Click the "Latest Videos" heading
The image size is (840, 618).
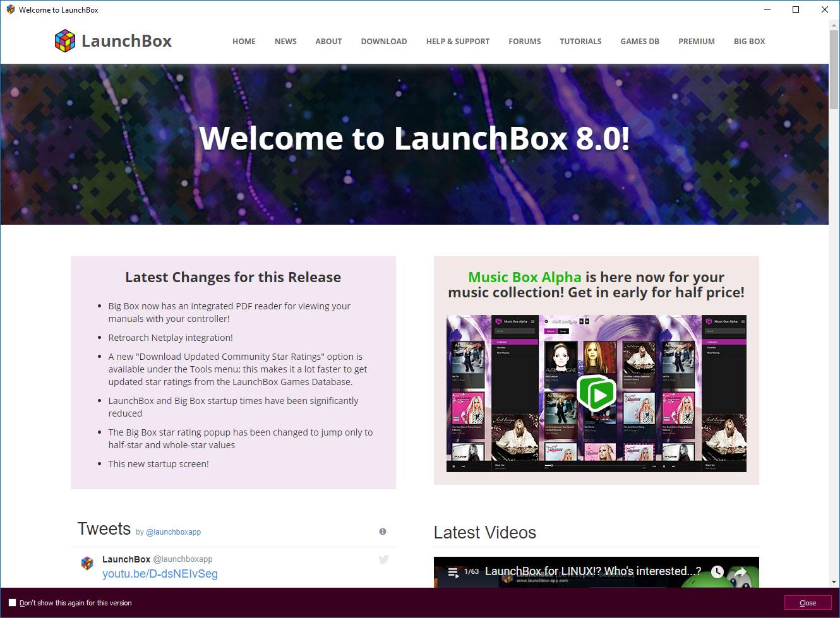point(485,533)
